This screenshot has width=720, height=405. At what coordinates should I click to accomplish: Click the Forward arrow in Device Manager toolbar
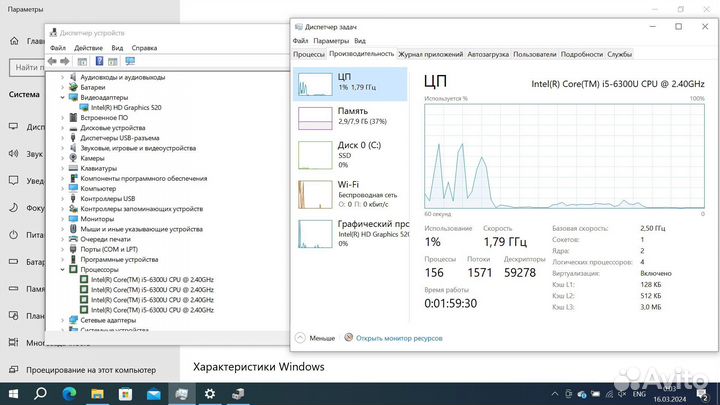click(x=65, y=61)
